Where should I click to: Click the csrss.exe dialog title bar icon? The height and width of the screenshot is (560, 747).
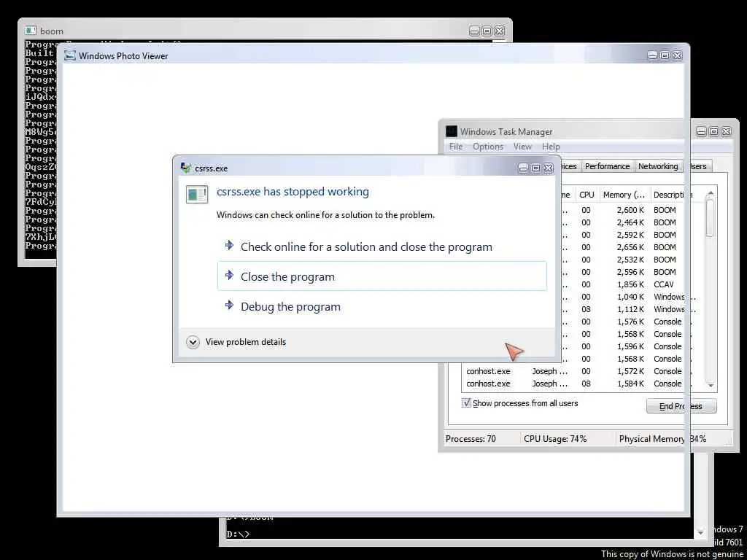coord(186,168)
